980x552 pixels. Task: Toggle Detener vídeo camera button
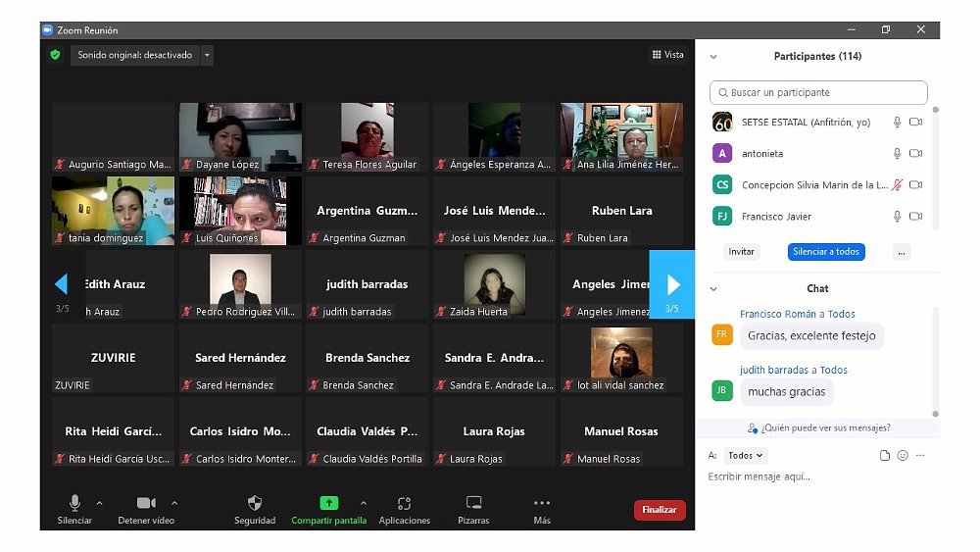146,503
